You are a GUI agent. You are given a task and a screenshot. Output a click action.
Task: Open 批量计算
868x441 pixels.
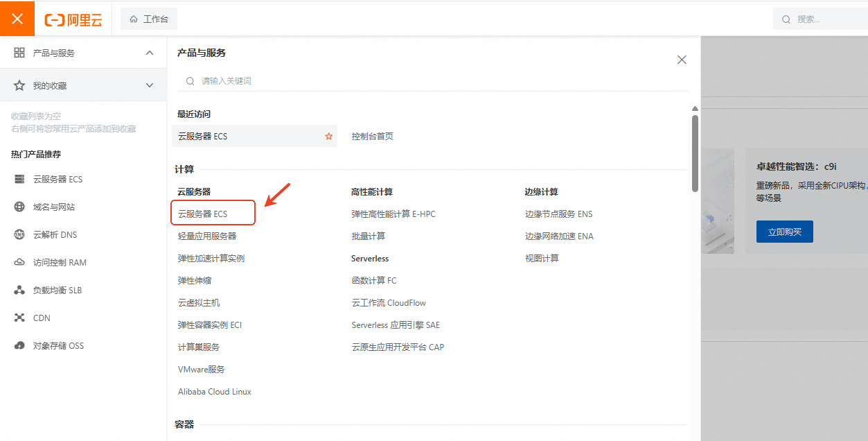pyautogui.click(x=369, y=236)
